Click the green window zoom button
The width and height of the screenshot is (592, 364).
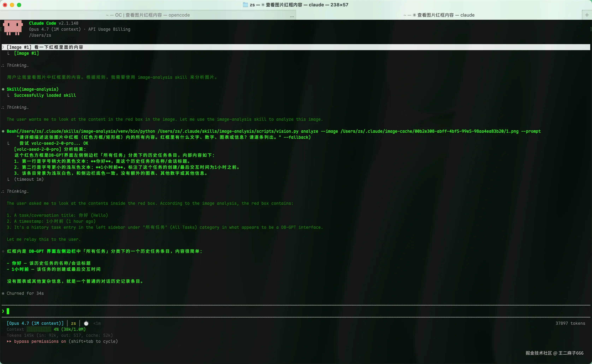19,5
